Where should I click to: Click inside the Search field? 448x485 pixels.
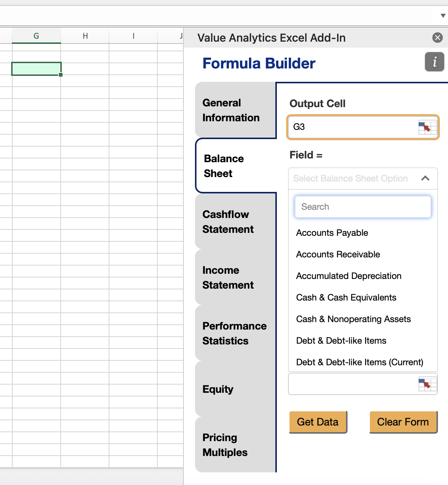pyautogui.click(x=363, y=206)
